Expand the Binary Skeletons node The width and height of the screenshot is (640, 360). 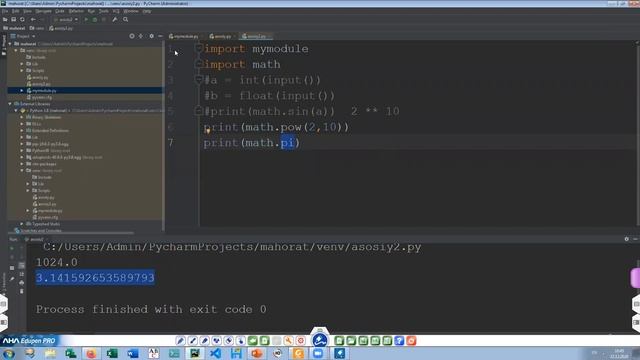(22, 118)
